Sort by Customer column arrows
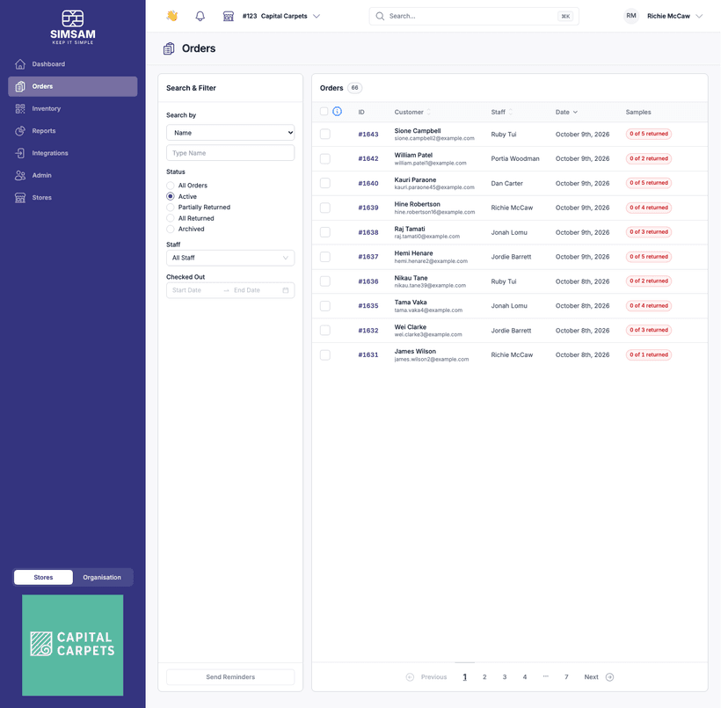This screenshot has width=728, height=708. (428, 112)
